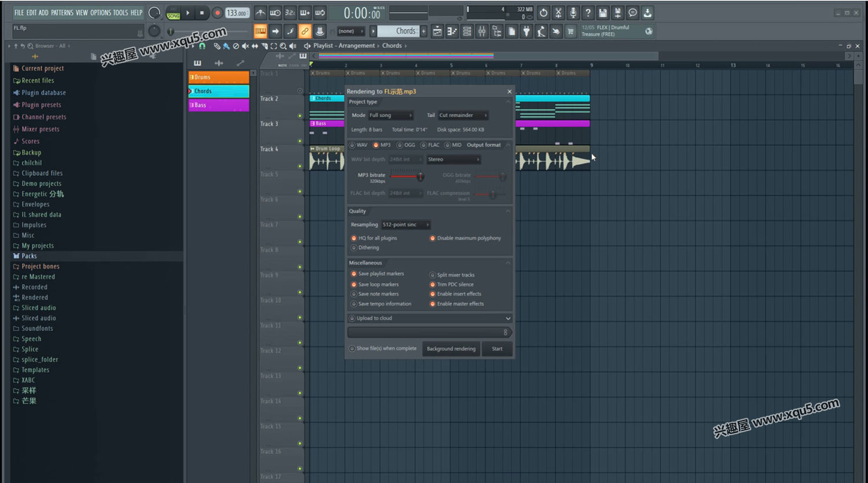Toggle HQ for all plugins option
This screenshot has width=868, height=483.
point(374,238)
